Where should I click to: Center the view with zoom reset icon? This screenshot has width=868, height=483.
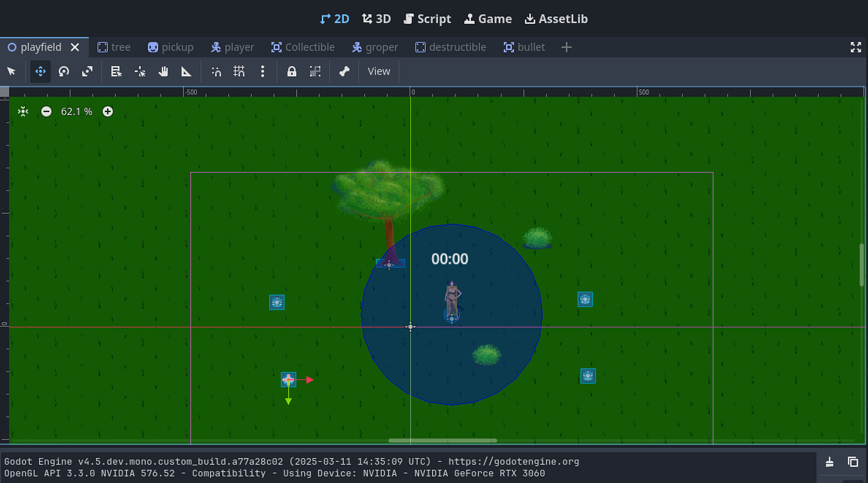click(x=23, y=111)
